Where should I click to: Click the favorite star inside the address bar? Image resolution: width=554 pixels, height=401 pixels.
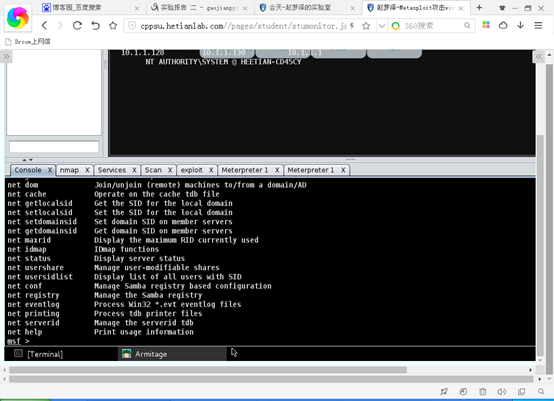[366, 25]
